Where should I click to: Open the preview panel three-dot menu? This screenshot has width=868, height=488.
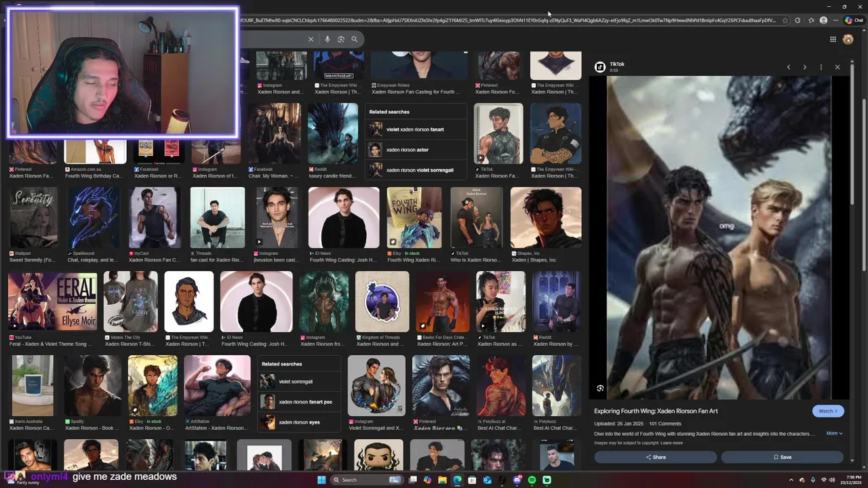pyautogui.click(x=821, y=67)
